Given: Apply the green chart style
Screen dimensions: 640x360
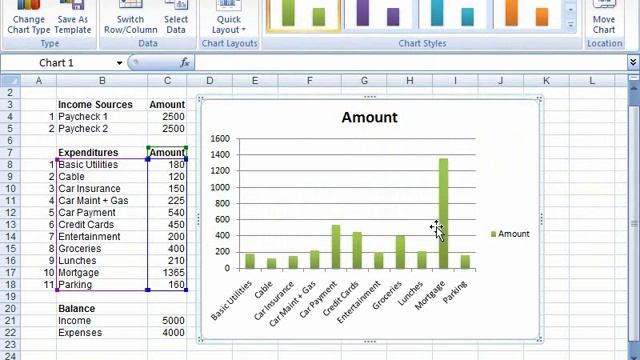Looking at the screenshot, I should 303,15.
